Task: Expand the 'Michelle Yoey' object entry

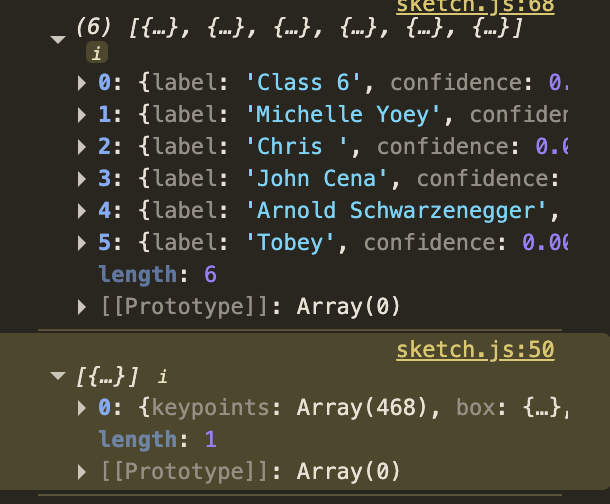Action: [83, 115]
